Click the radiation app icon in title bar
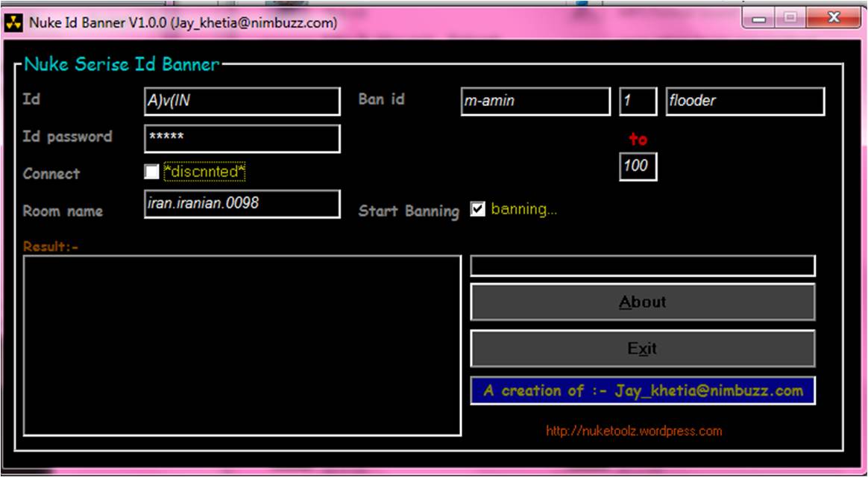The image size is (868, 477). tap(13, 23)
